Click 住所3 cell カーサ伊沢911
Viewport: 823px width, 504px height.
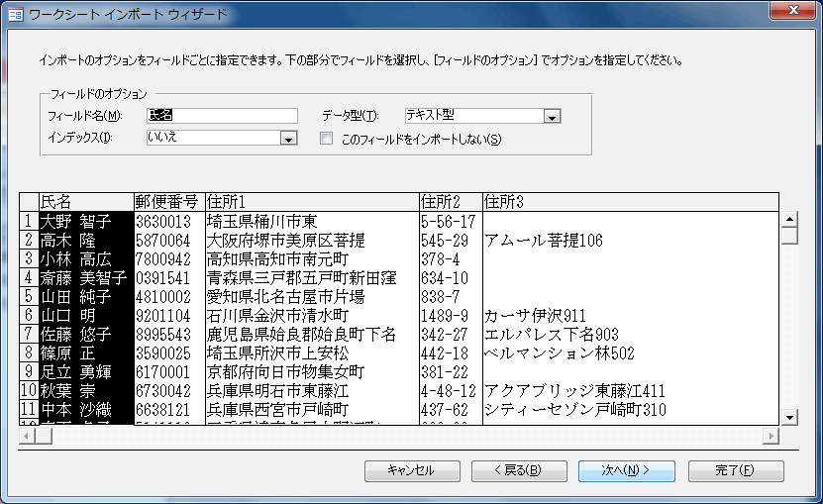(630, 316)
